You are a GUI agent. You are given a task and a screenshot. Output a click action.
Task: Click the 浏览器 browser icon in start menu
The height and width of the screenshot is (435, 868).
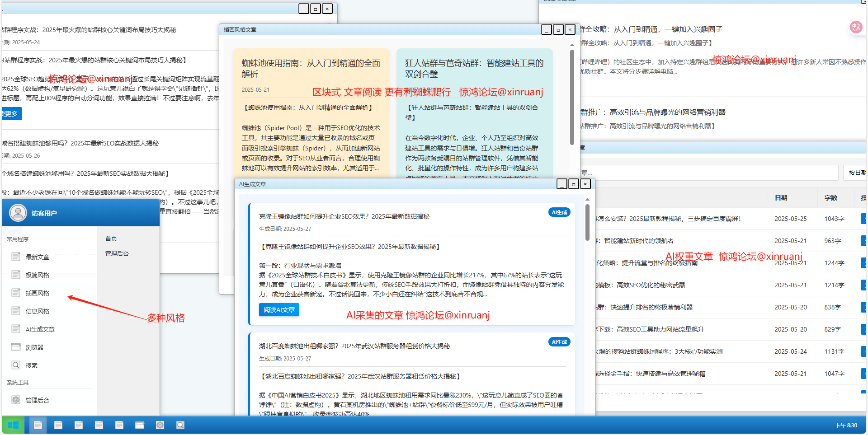click(x=16, y=347)
